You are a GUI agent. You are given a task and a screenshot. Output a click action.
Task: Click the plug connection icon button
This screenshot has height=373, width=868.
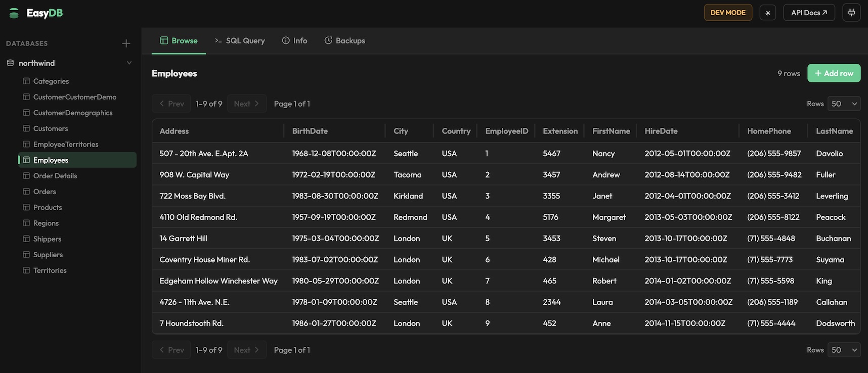point(851,13)
